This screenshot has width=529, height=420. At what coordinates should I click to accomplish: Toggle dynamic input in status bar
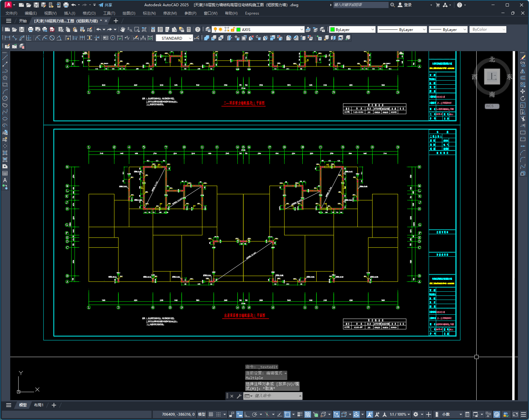coord(239,414)
